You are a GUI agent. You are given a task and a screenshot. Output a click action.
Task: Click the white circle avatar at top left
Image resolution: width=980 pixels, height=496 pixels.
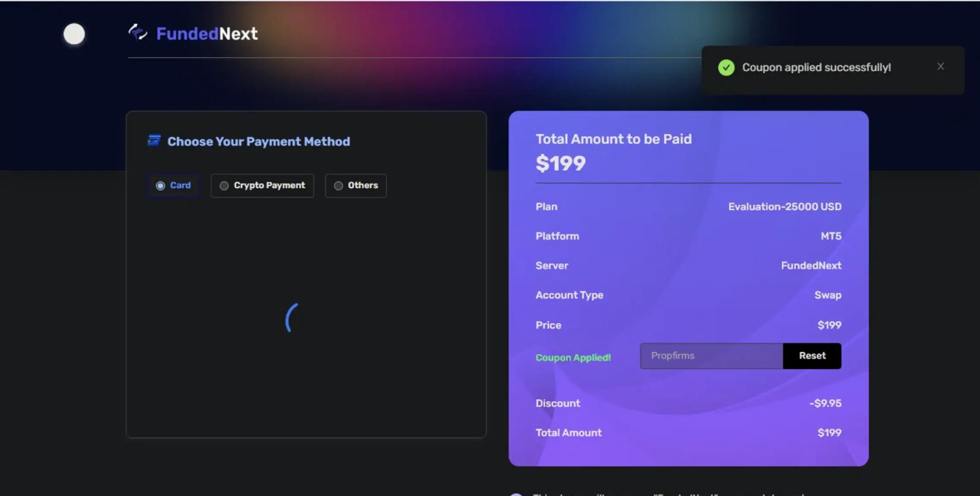pos(74,34)
